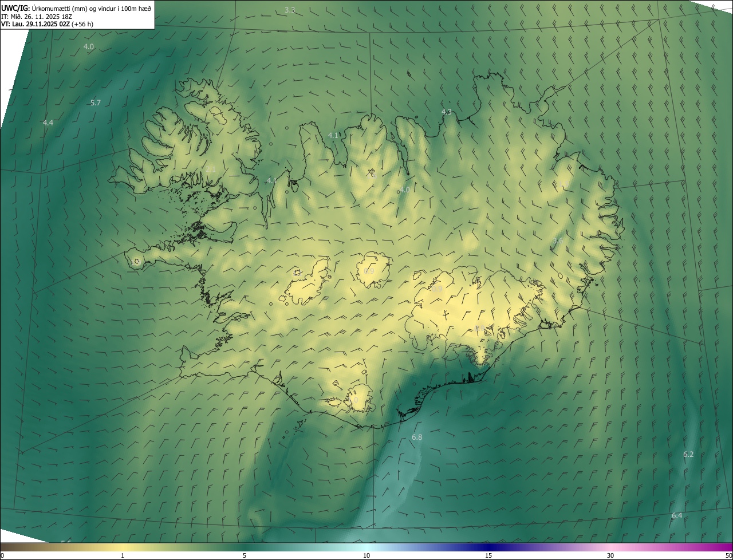The height and width of the screenshot is (560, 733).
Task: Click the 6.2 value label on the map
Action: click(x=688, y=455)
